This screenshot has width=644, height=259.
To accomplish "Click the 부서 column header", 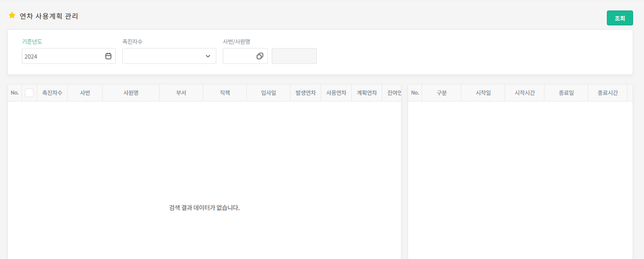I will pos(181,93).
